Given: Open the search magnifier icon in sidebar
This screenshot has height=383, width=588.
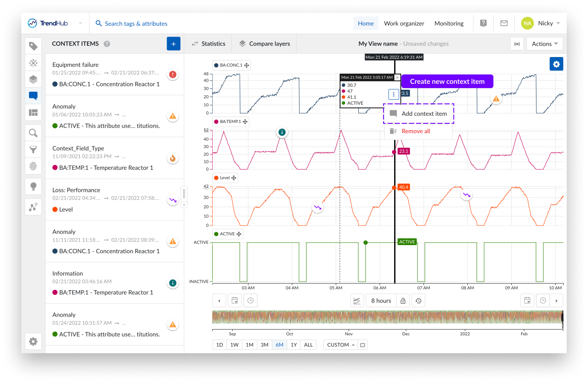Looking at the screenshot, I should 33,133.
